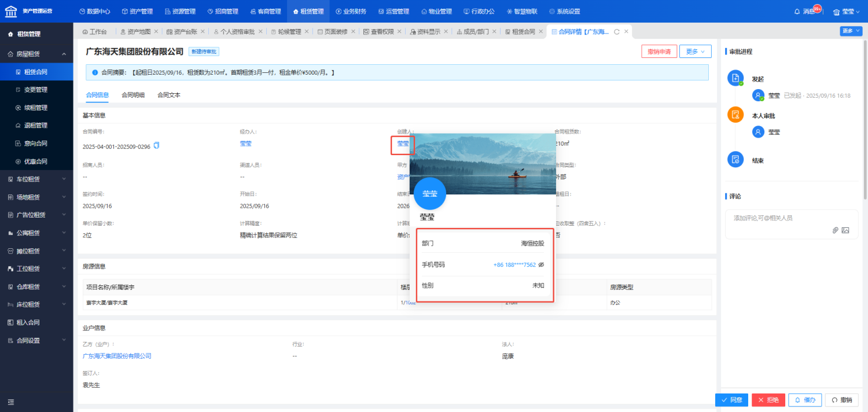Click the insert image icon in comments
The height and width of the screenshot is (412, 868).
click(845, 230)
